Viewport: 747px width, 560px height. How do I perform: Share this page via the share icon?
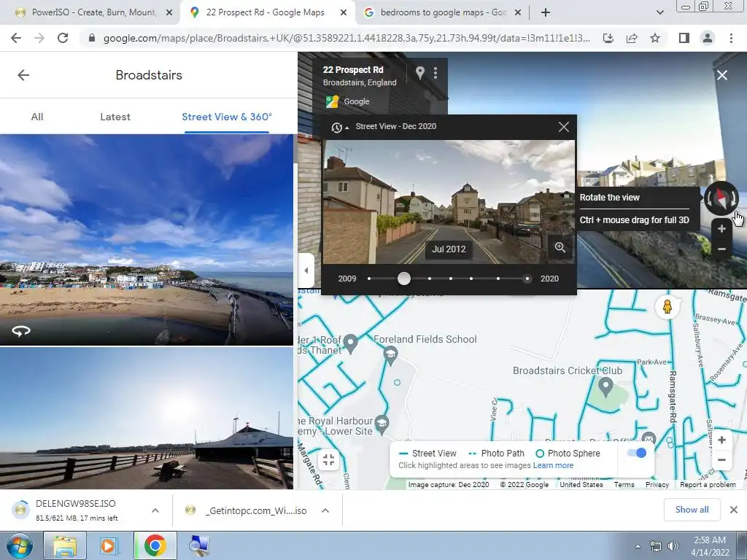click(x=632, y=38)
